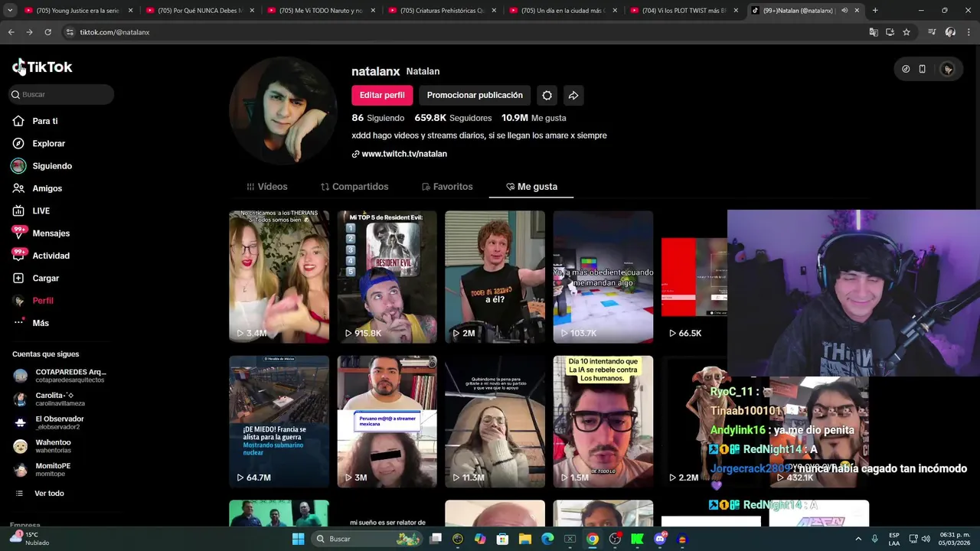
Task: Click Promocionar publicación button
Action: tap(475, 95)
